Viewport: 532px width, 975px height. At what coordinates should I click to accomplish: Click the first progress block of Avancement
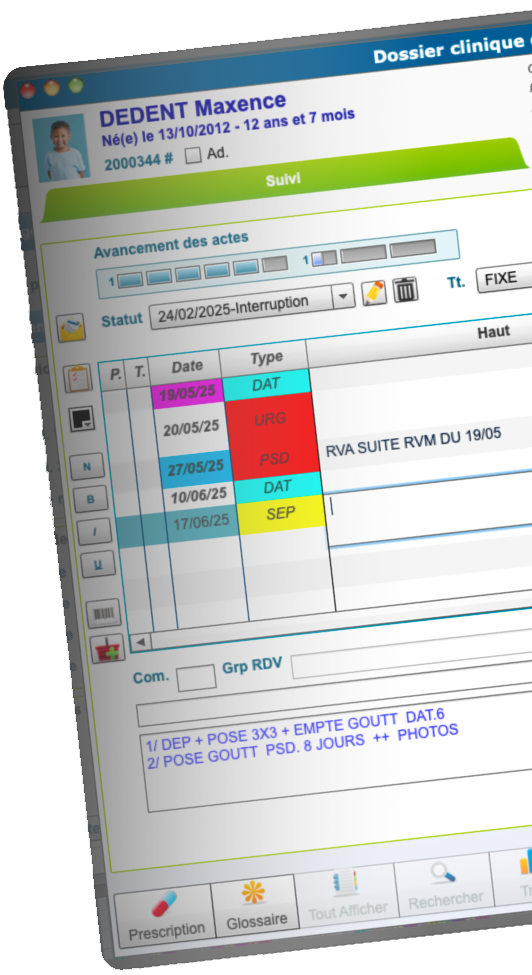(131, 279)
